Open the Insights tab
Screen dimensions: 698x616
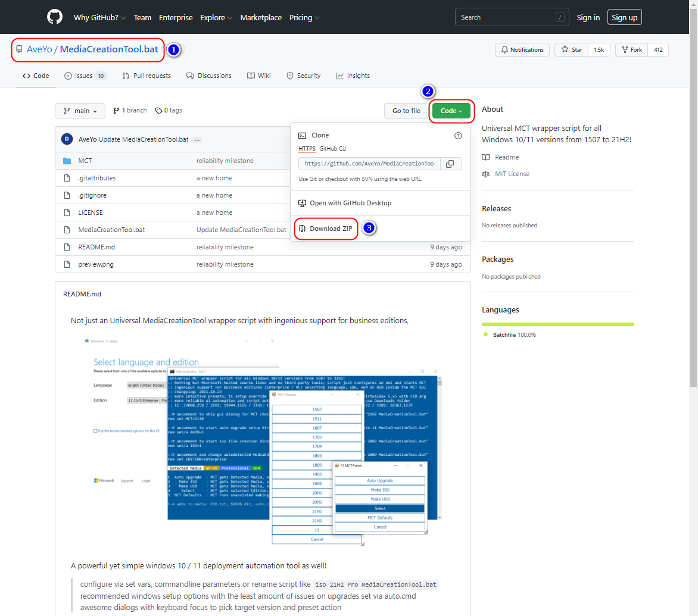tap(353, 76)
